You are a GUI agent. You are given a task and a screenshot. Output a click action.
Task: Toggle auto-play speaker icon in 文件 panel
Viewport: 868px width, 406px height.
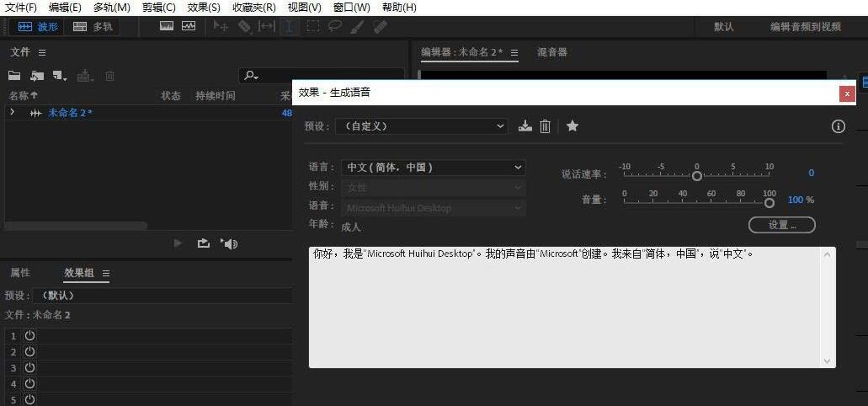click(x=229, y=243)
